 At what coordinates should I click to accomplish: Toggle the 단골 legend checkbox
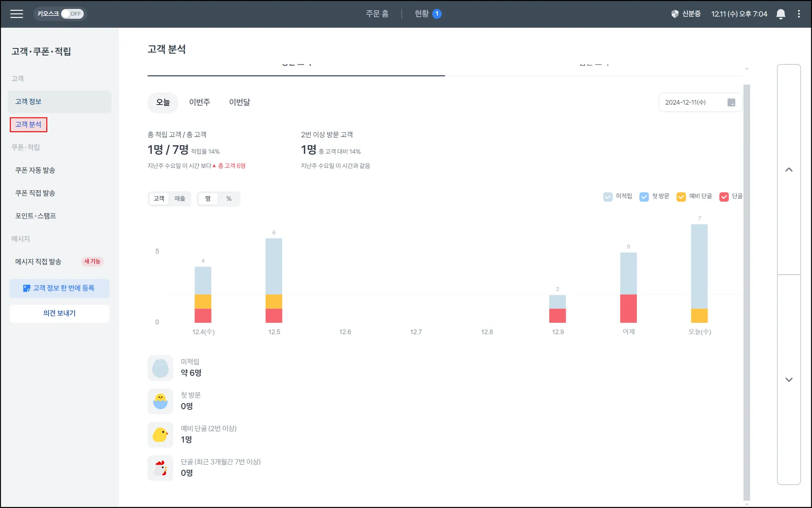click(x=724, y=196)
